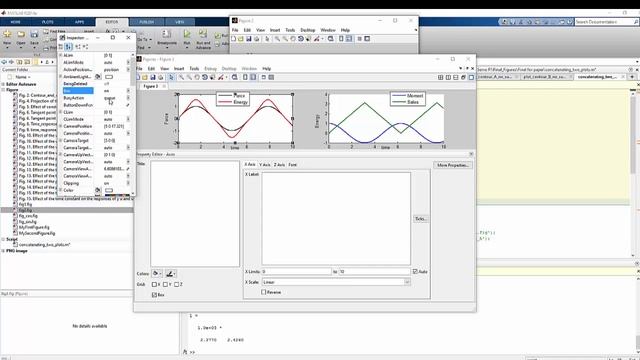Select the Figure 3 document tab
This screenshot has height=360, width=640.
151,87
